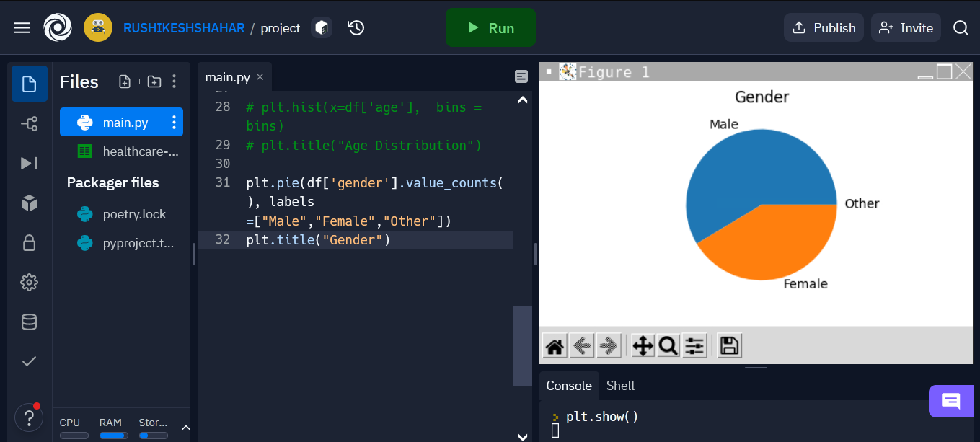Open the Version control sidebar icon
Viewport: 980px width, 442px height.
click(30, 124)
